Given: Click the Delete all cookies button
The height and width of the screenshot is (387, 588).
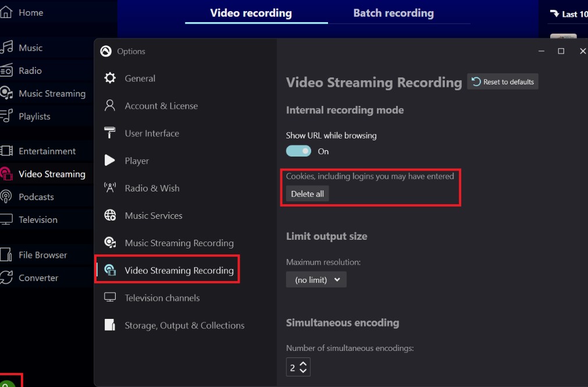Looking at the screenshot, I should click(x=307, y=194).
